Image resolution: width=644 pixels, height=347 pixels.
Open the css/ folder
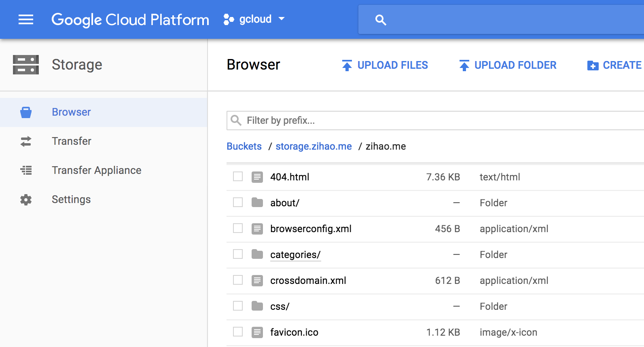[280, 307]
